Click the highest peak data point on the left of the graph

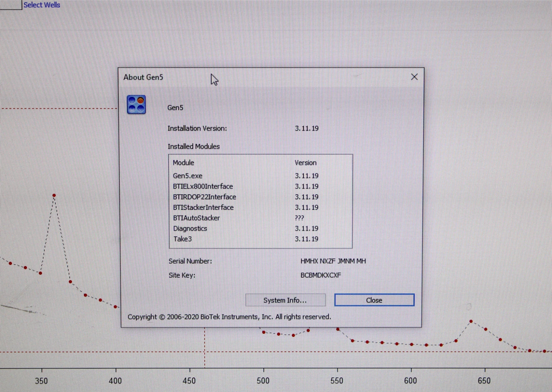[54, 196]
